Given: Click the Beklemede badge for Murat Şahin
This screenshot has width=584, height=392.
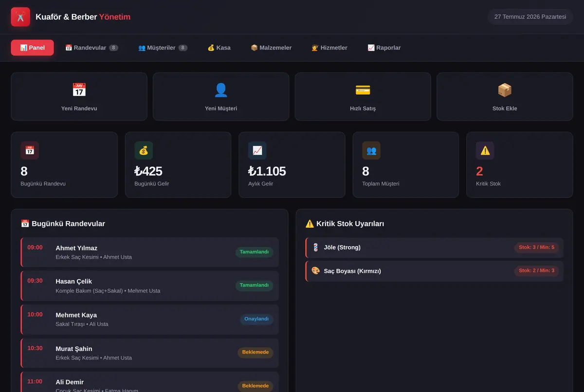Looking at the screenshot, I should tap(255, 353).
